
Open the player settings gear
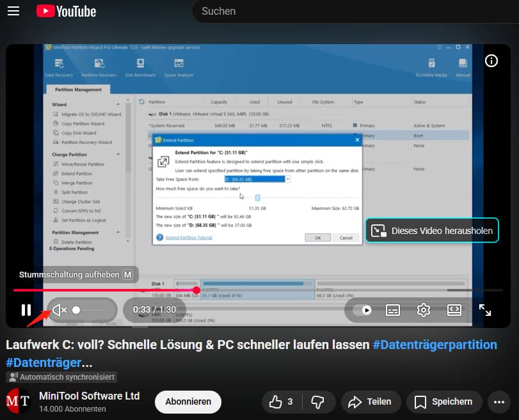tap(423, 310)
